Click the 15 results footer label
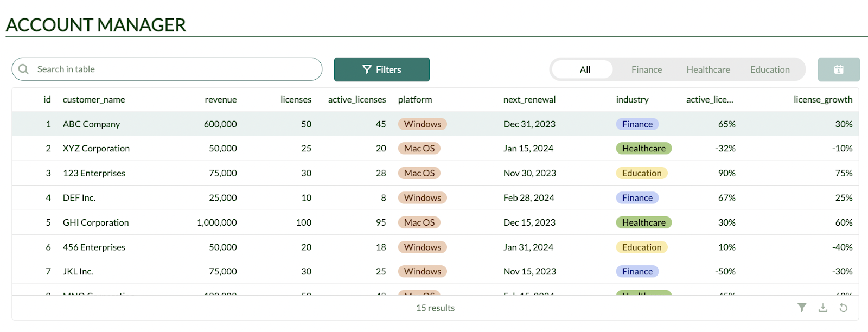This screenshot has width=868, height=332. (436, 308)
